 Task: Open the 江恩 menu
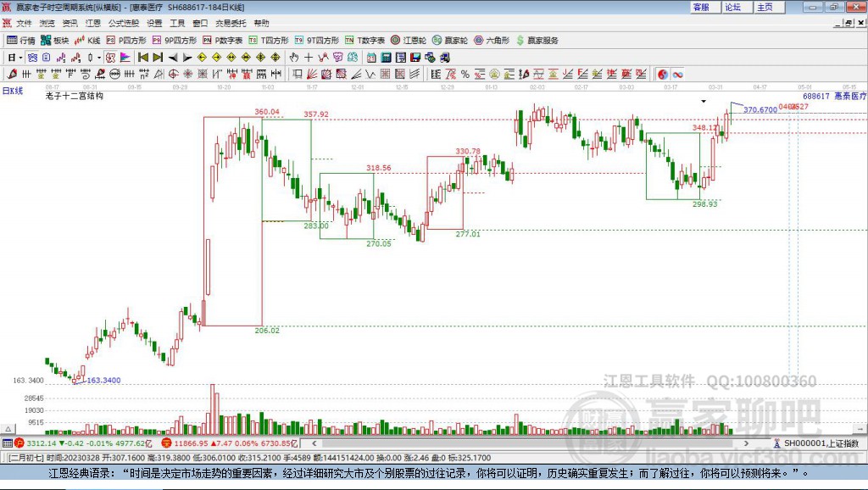click(93, 23)
